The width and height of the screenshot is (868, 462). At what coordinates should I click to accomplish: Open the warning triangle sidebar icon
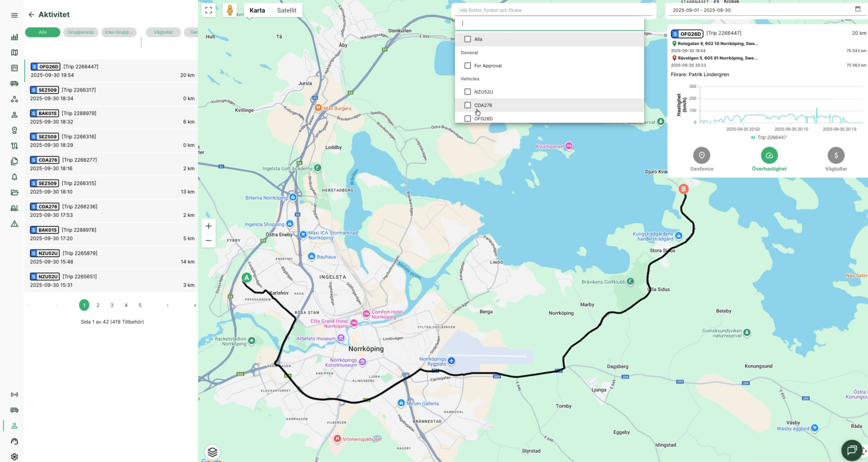tap(14, 224)
